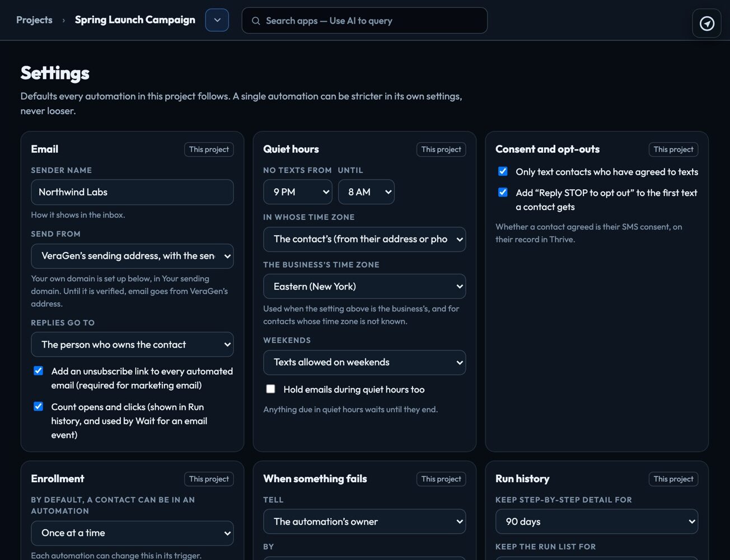
Task: Focus the Search apps field
Action: [x=364, y=21]
